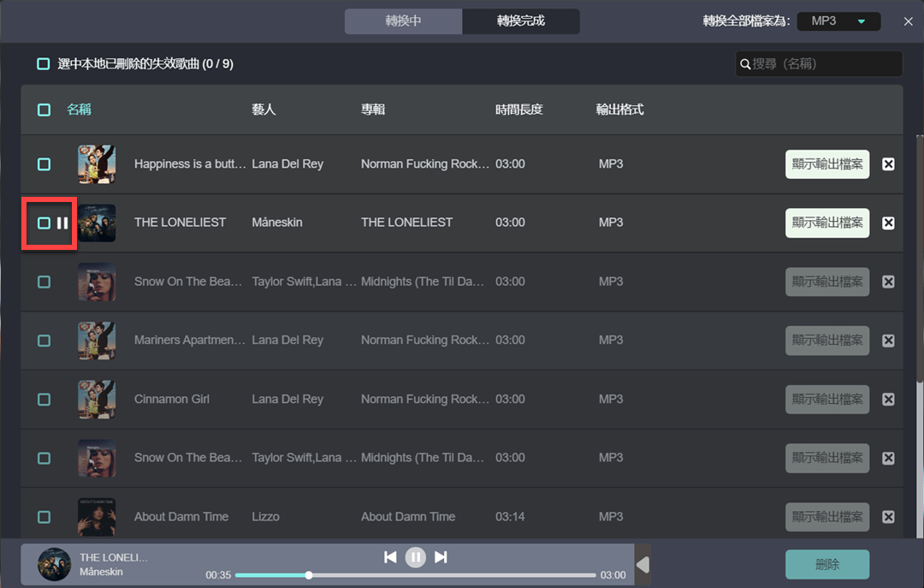
Task: Open THE LONELIEST album cover thumbnail
Action: [x=97, y=223]
